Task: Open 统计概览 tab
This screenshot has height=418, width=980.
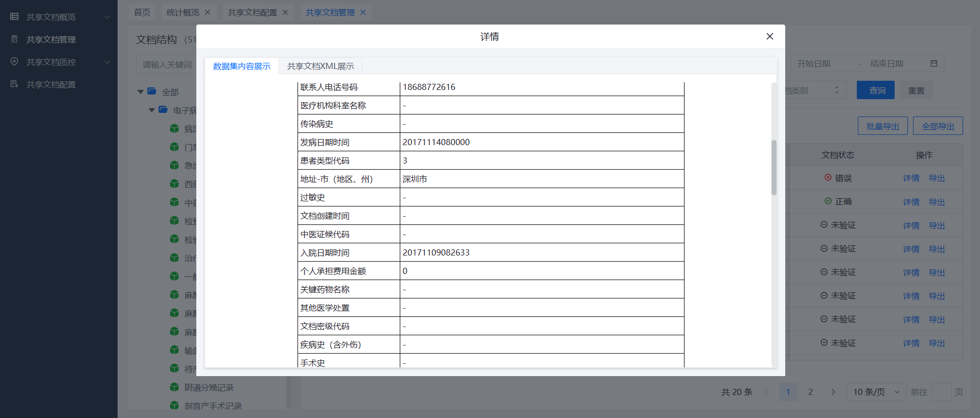Action: click(x=183, y=12)
